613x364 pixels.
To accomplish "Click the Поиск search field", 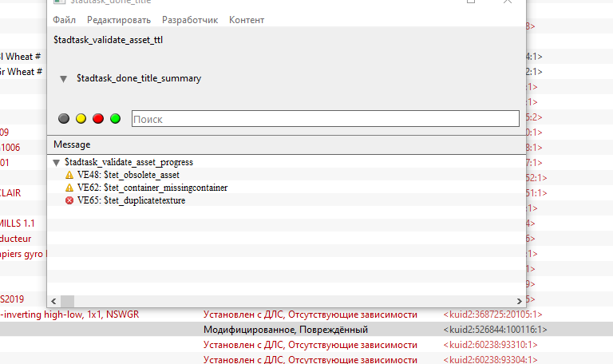I will pyautogui.click(x=324, y=119).
